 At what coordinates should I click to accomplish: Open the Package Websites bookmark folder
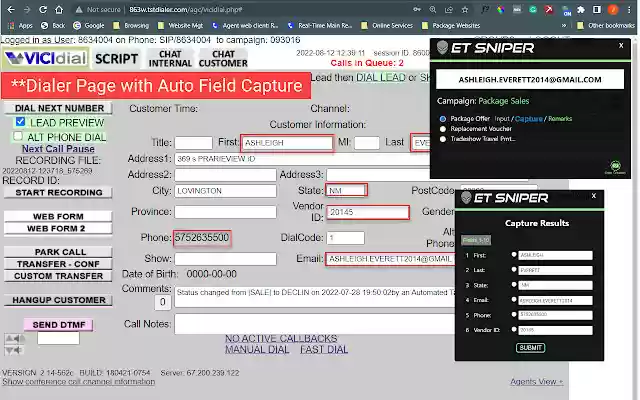pyautogui.click(x=451, y=25)
